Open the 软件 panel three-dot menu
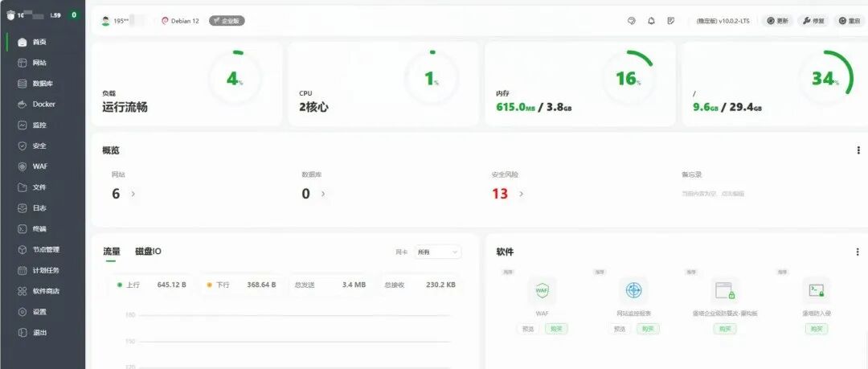The width and height of the screenshot is (868, 369). (x=858, y=252)
